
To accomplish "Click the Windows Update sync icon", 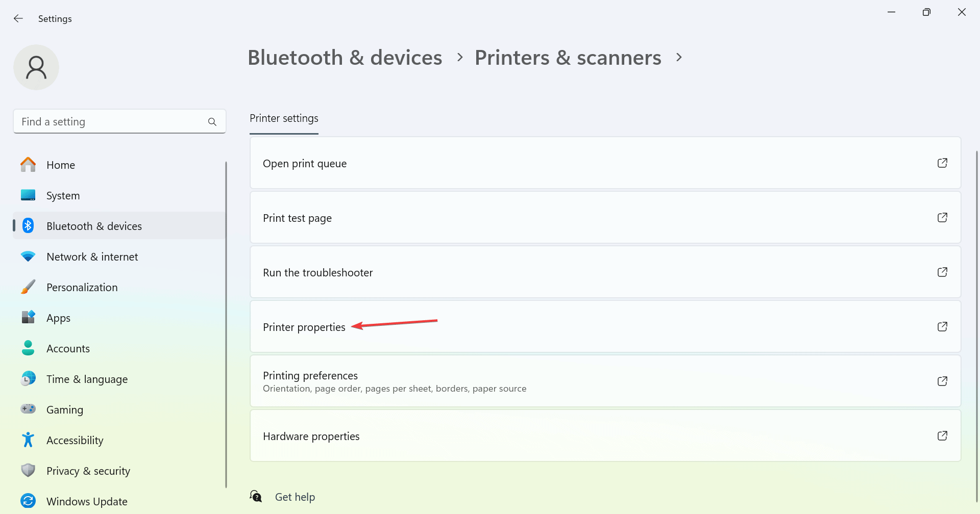I will (x=28, y=501).
